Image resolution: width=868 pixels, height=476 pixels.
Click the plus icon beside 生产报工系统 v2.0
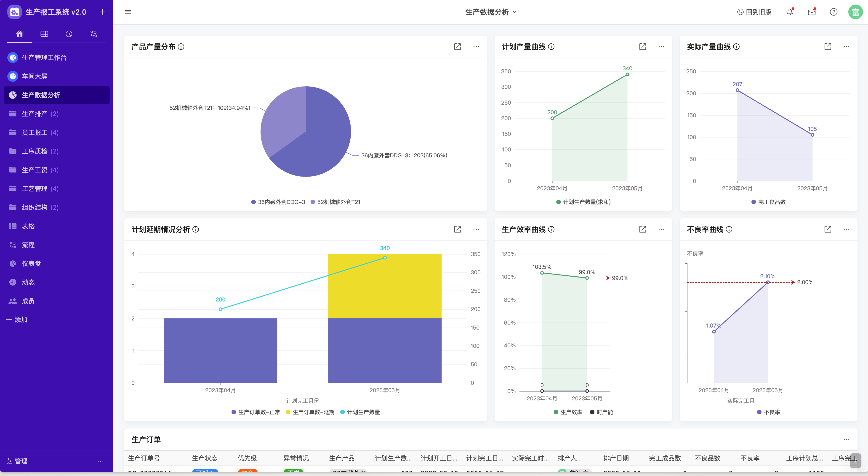click(x=102, y=12)
